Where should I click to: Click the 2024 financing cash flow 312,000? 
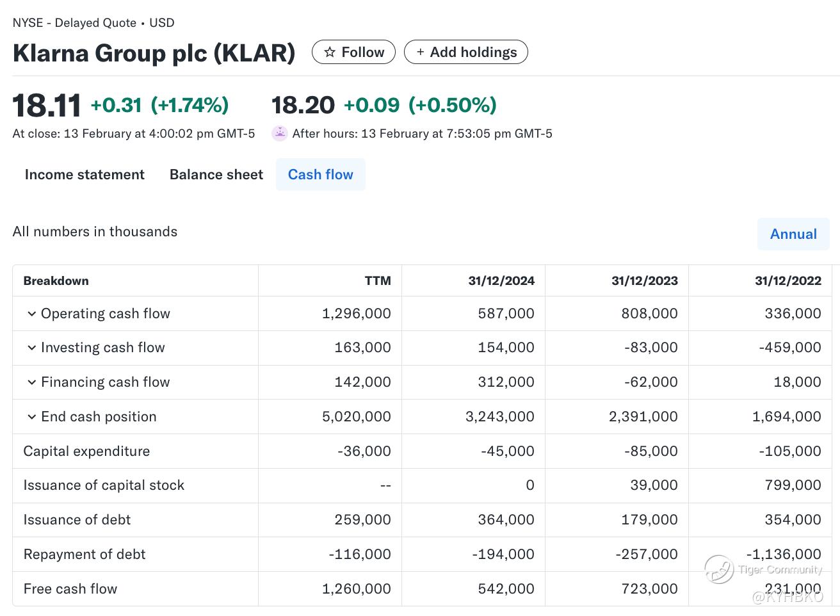(x=506, y=382)
